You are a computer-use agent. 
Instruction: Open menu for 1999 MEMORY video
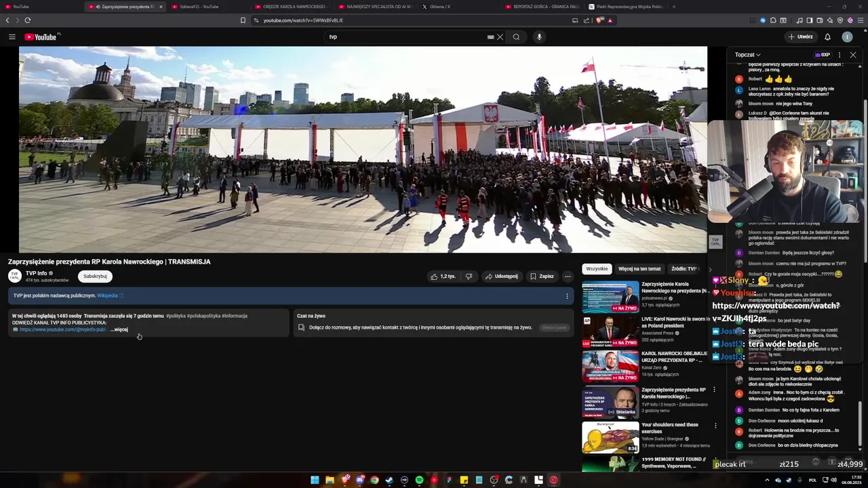(x=714, y=460)
